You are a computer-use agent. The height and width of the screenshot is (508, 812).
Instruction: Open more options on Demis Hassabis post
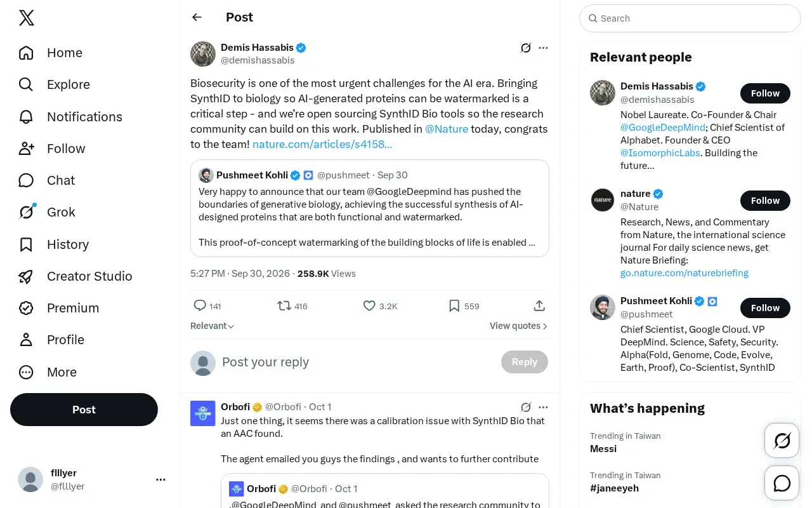click(543, 48)
